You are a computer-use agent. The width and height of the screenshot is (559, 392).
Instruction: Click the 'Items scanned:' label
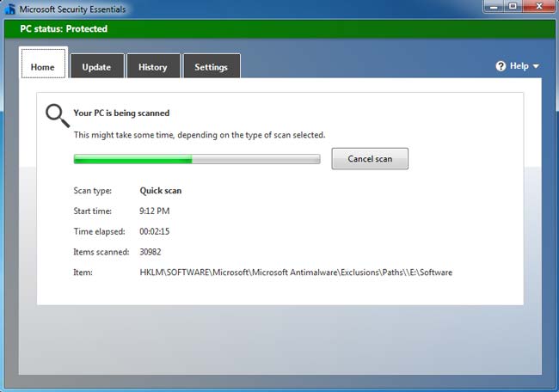tap(101, 252)
